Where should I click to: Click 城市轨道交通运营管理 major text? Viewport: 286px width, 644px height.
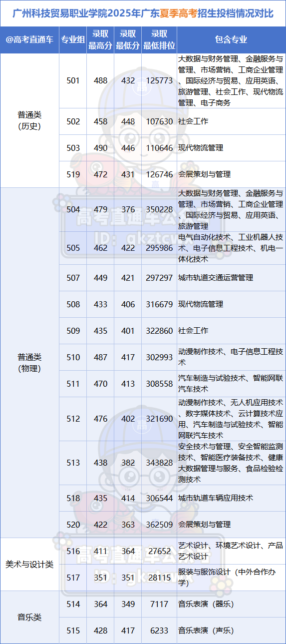coord(216,278)
